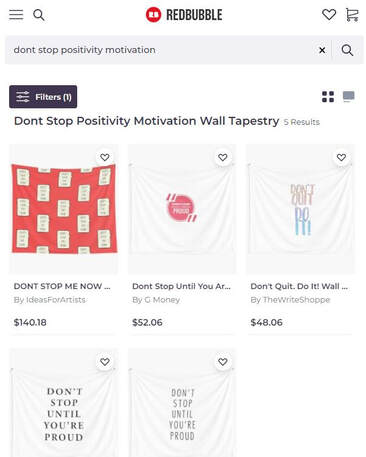Go to Redbubble home via logo
Image resolution: width=366 pixels, height=457 pixels.
[184, 15]
